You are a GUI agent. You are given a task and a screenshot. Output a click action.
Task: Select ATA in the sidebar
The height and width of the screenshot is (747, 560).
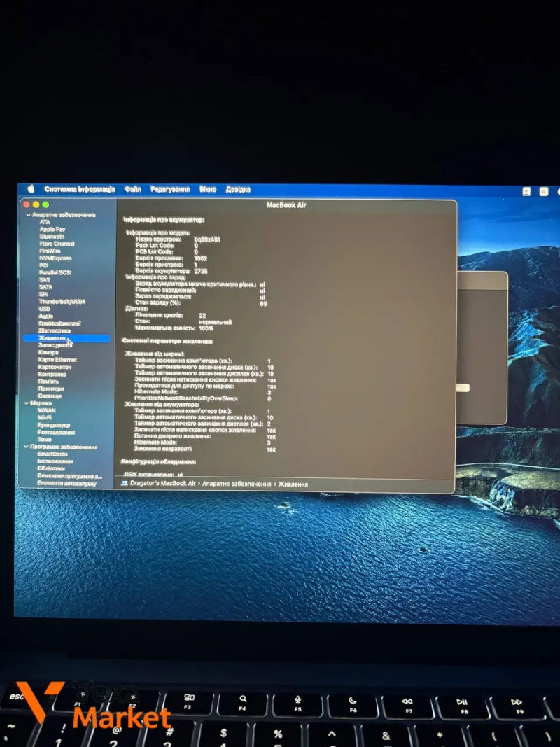point(45,222)
